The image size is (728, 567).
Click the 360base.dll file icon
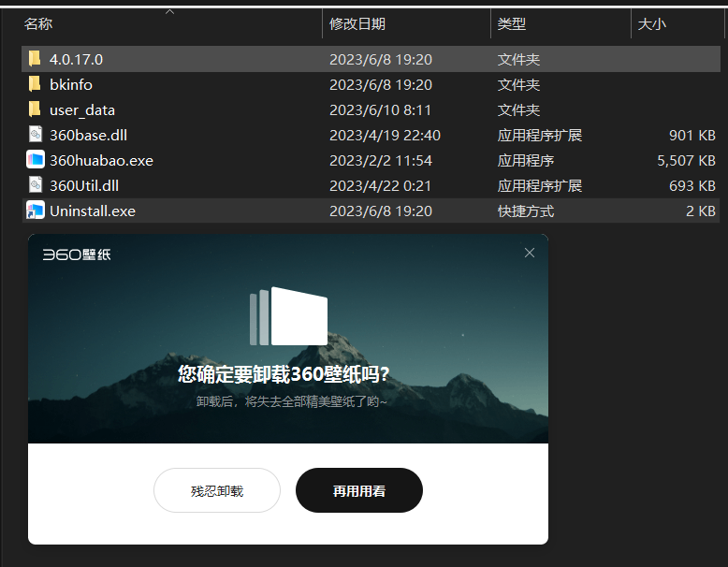click(36, 135)
